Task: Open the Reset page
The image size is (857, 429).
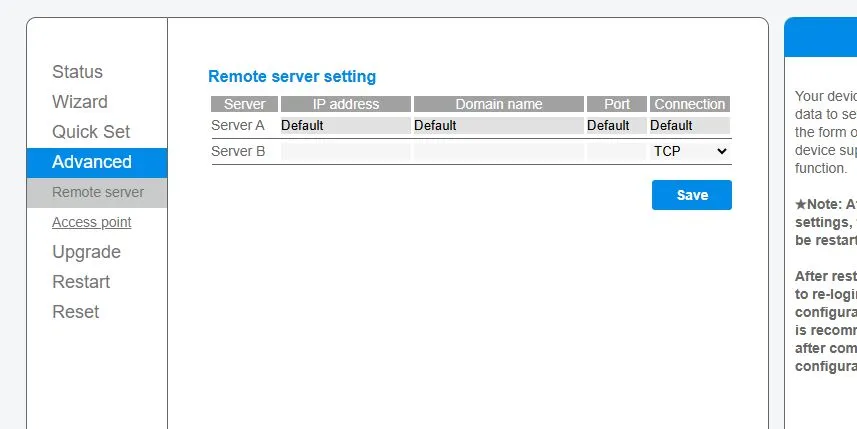Action: click(x=75, y=312)
